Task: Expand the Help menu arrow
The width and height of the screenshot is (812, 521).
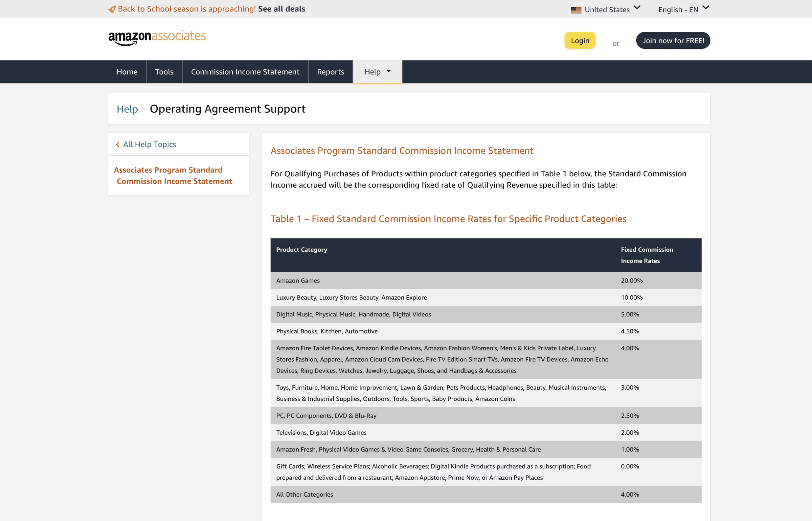Action: tap(389, 71)
